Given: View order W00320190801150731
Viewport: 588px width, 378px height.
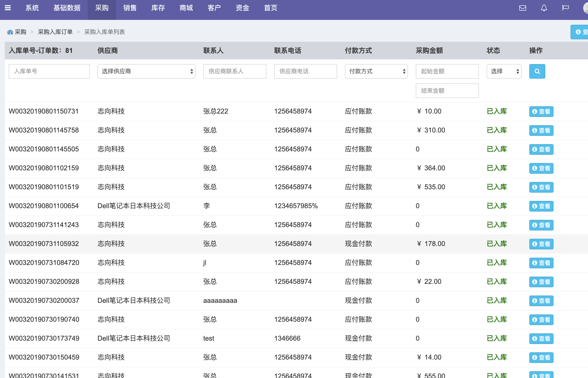Looking at the screenshot, I should tap(541, 112).
